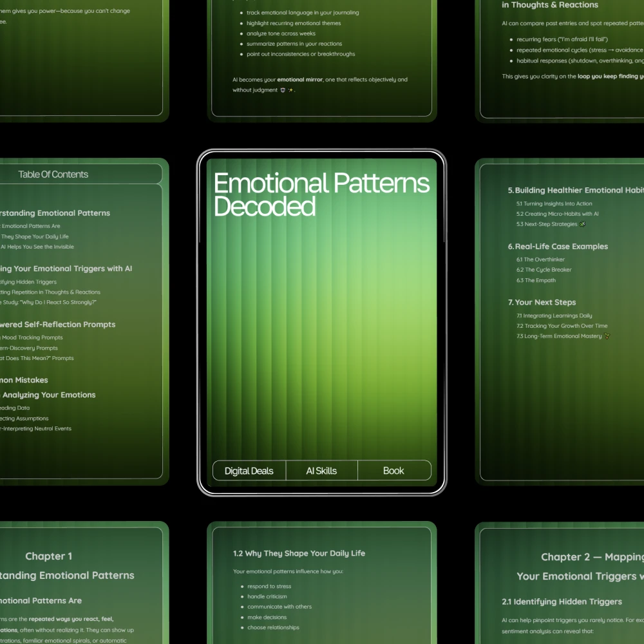Screen dimensions: 644x644
Task: Click the Digital Deals label on cover
Action: coord(249,471)
